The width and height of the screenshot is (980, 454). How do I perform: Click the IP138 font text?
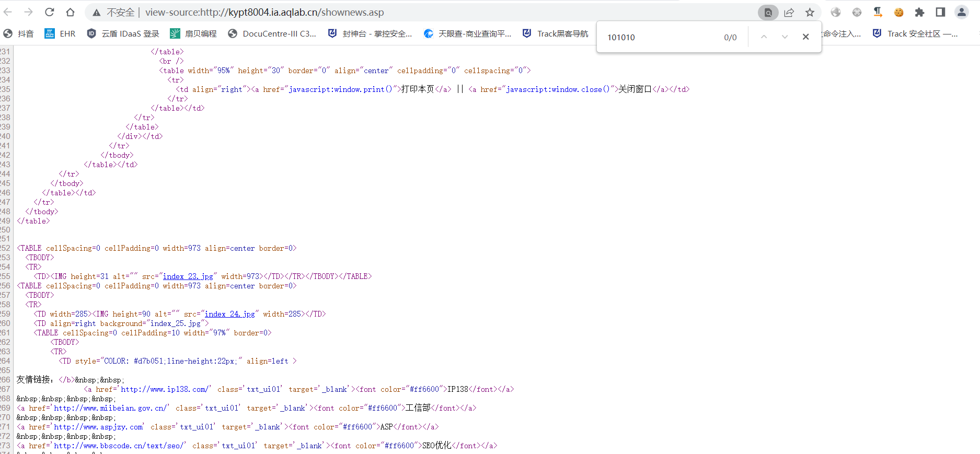point(458,389)
